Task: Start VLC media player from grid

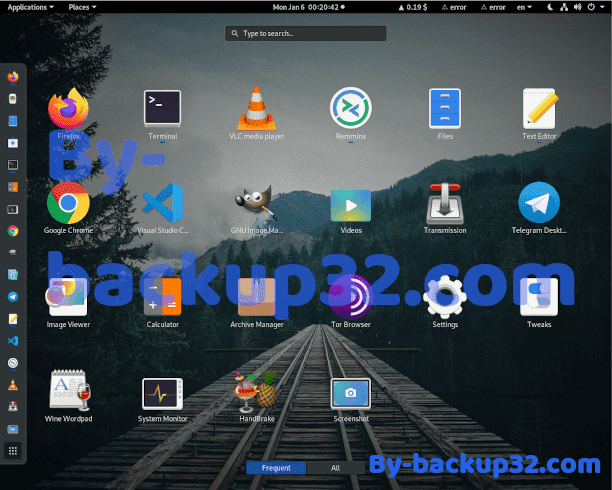Action: click(256, 109)
